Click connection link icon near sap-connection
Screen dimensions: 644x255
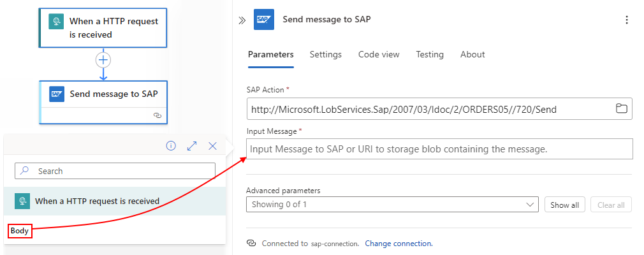point(251,243)
